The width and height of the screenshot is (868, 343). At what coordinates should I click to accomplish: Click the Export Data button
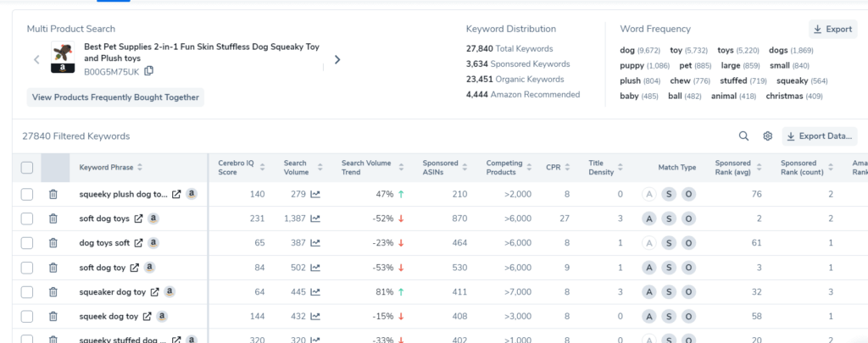click(819, 136)
